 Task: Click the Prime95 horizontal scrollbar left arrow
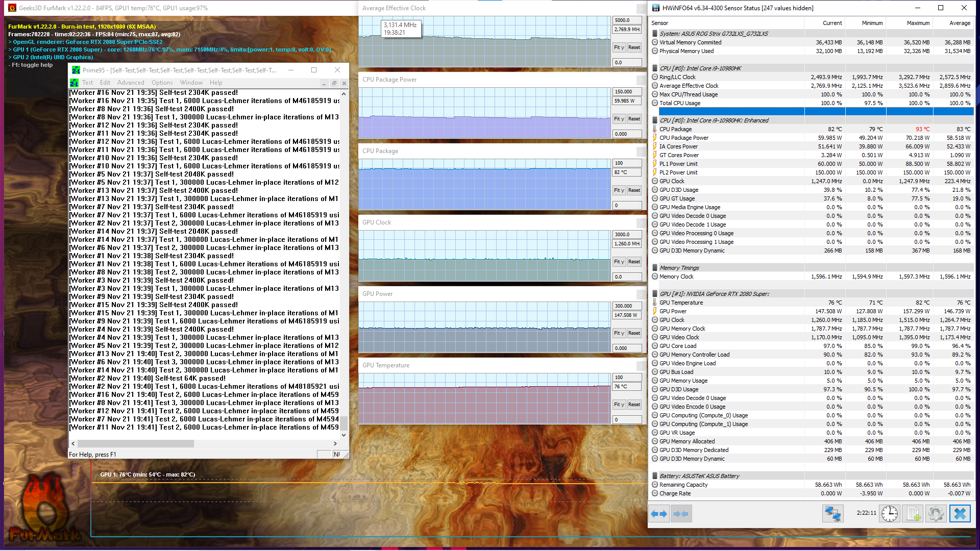[x=73, y=444]
